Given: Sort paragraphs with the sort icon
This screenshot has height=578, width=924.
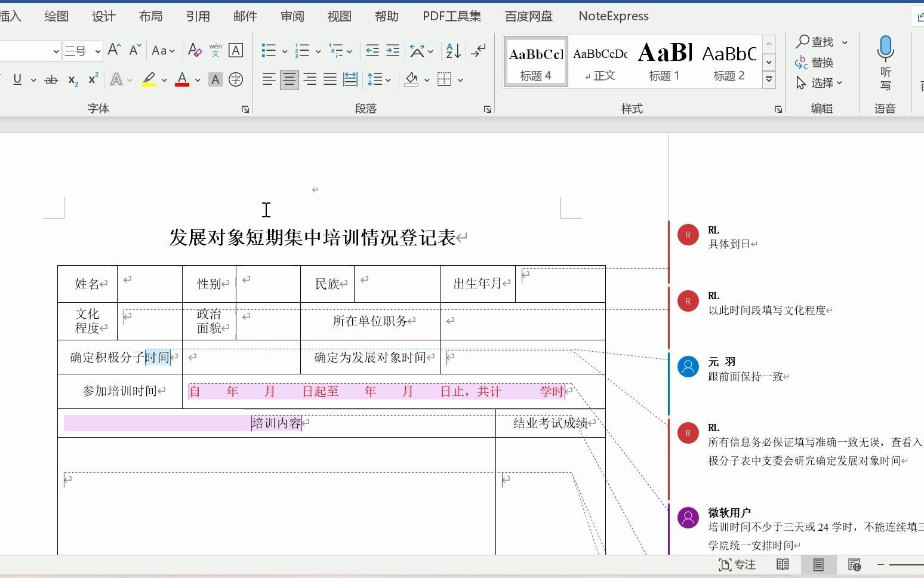Looking at the screenshot, I should 452,50.
